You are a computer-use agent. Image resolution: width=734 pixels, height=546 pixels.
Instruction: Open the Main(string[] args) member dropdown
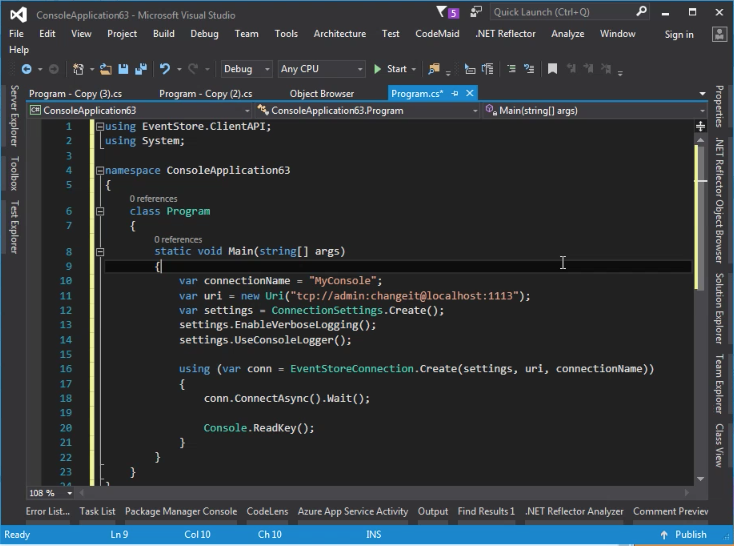click(595, 111)
